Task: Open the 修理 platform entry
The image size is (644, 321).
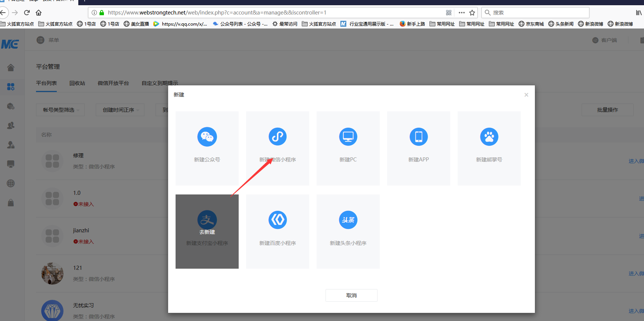Action: (78, 155)
